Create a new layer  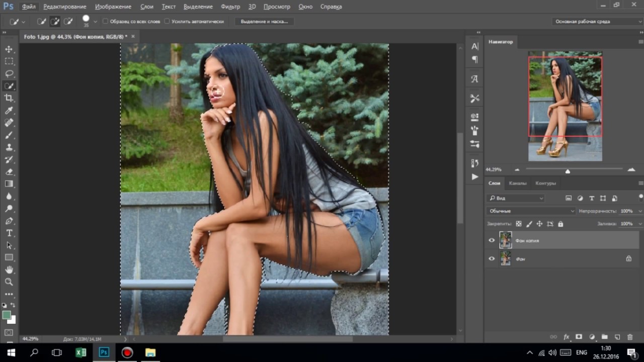[x=617, y=337]
